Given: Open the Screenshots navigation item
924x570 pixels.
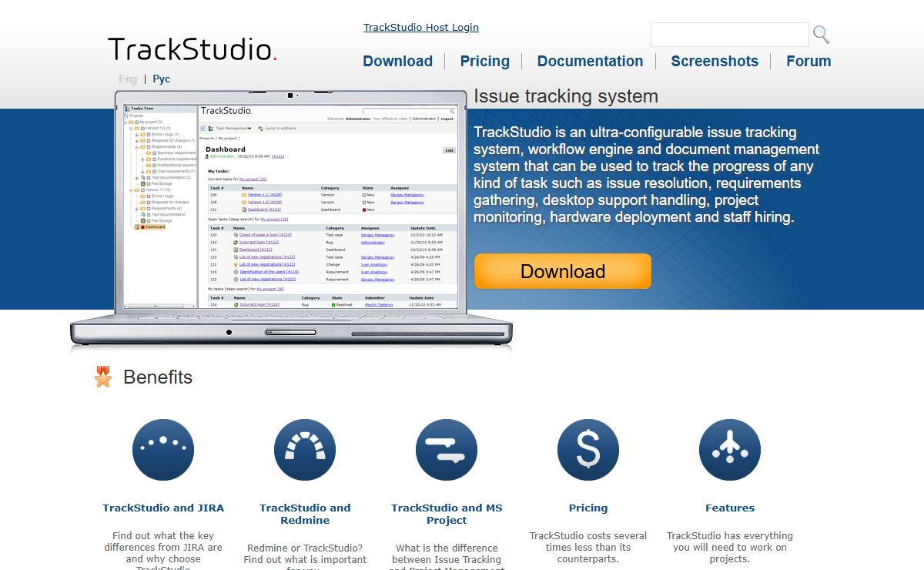Looking at the screenshot, I should (x=715, y=61).
